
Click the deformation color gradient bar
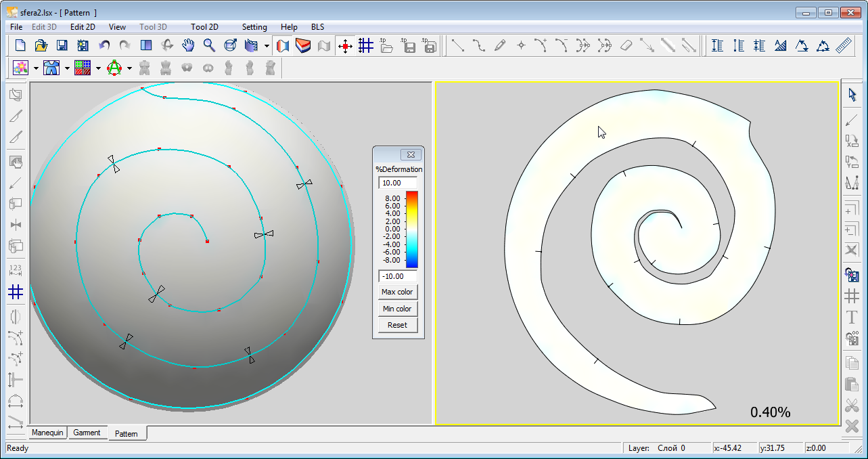point(411,230)
